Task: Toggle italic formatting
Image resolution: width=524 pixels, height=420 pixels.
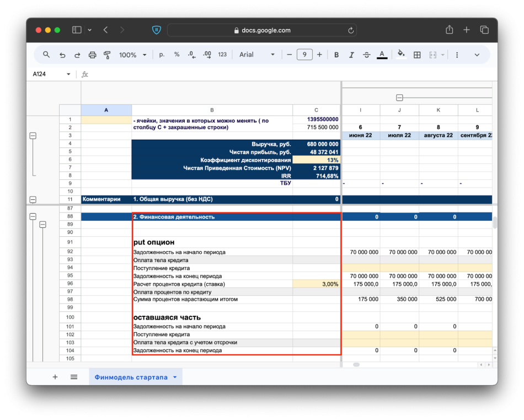Action: click(351, 55)
